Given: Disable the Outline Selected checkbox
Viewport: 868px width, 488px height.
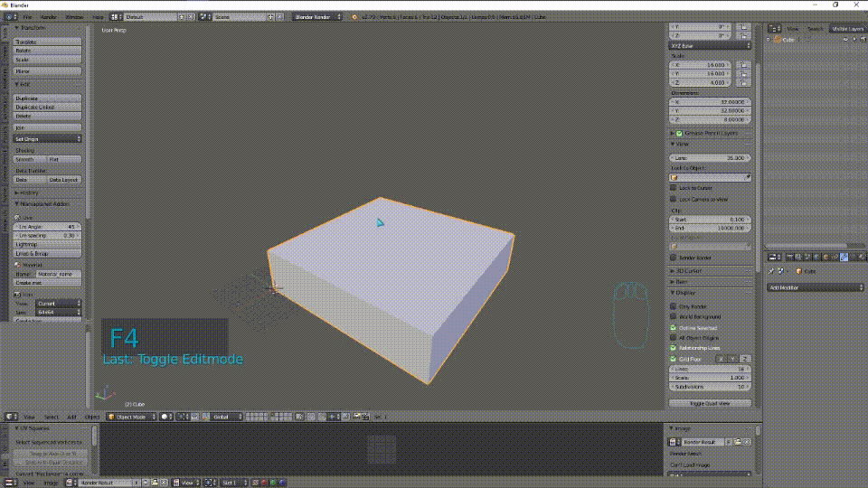Looking at the screenshot, I should coord(675,327).
